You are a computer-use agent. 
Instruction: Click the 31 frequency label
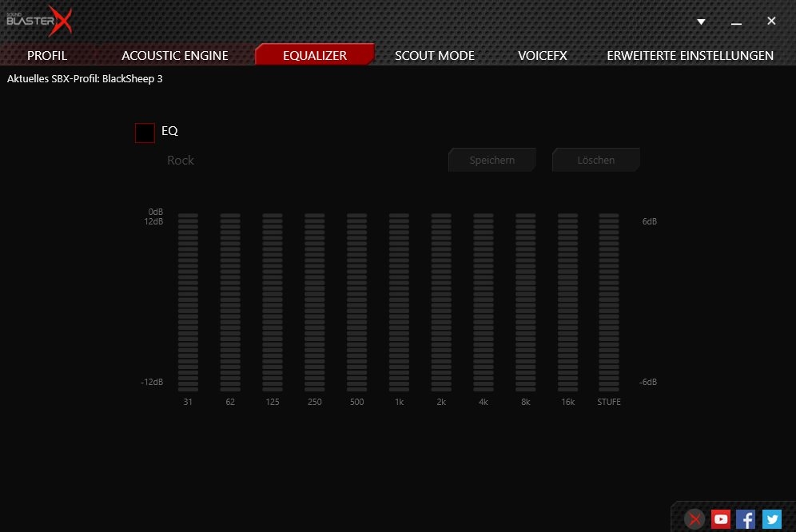click(188, 402)
